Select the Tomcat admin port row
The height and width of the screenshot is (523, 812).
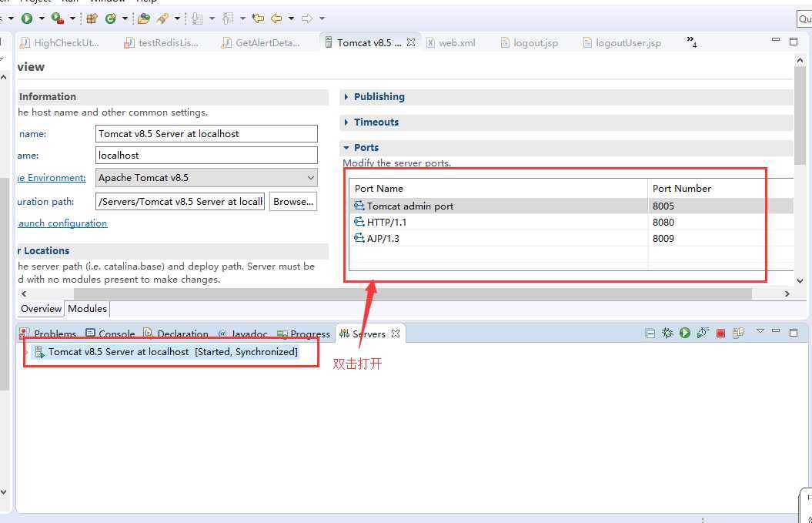coord(572,206)
